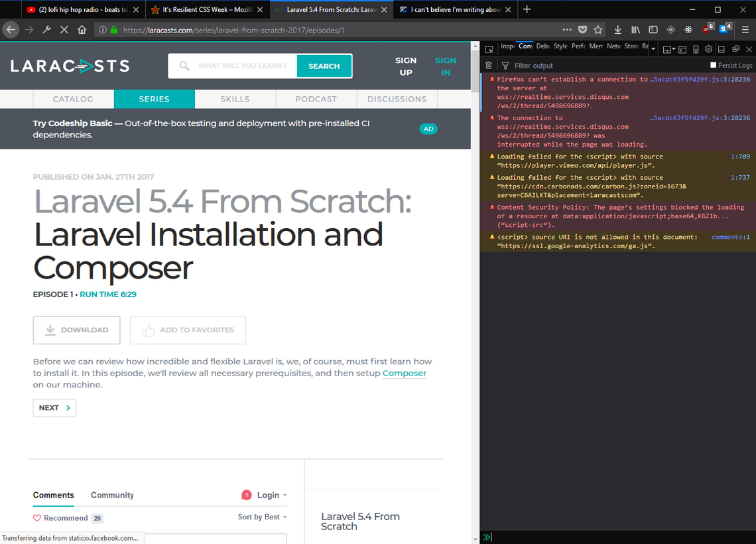756x544 pixels.
Task: Open the Downloads arrow icon
Action: [x=617, y=30]
